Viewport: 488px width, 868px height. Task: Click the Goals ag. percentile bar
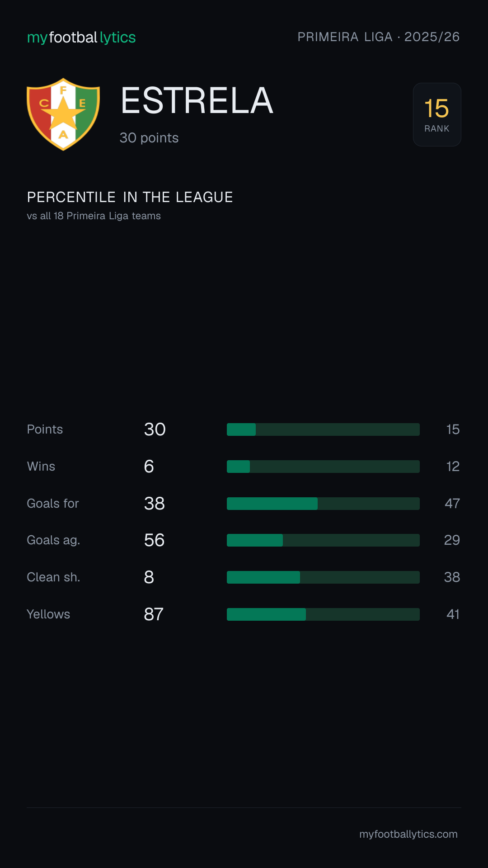pos(323,540)
